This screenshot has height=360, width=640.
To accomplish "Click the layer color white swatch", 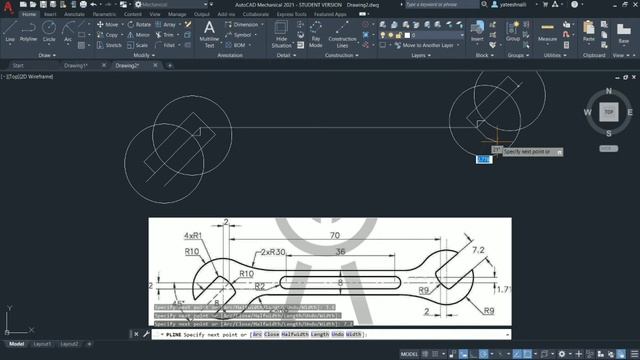I will click(407, 35).
